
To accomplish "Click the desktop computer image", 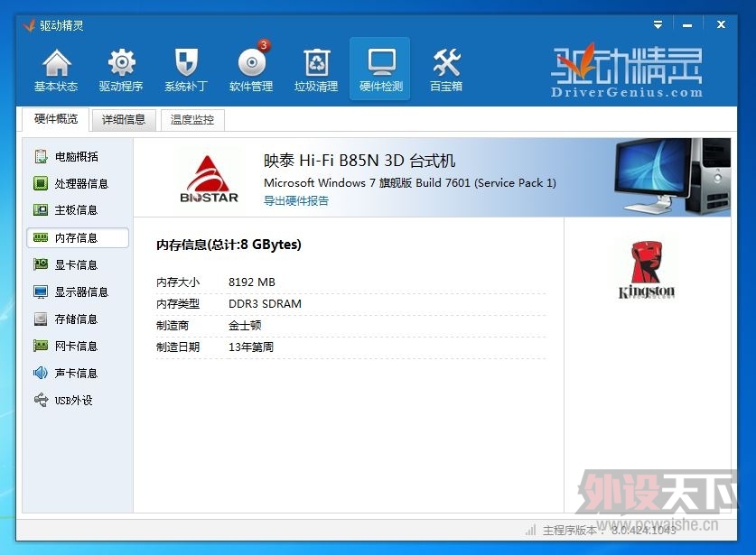I will click(672, 177).
